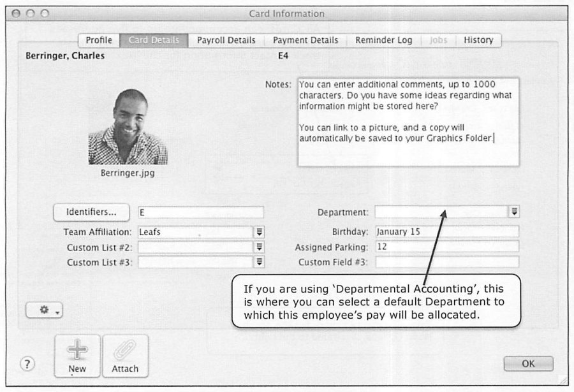Go to the Payment Details tab
574x392 pixels.
(x=305, y=40)
